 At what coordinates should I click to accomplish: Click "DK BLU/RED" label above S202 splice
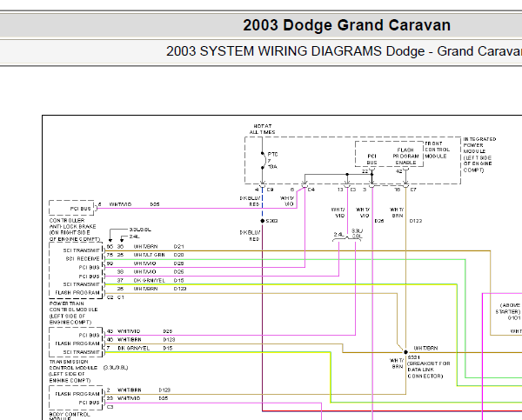250,202
